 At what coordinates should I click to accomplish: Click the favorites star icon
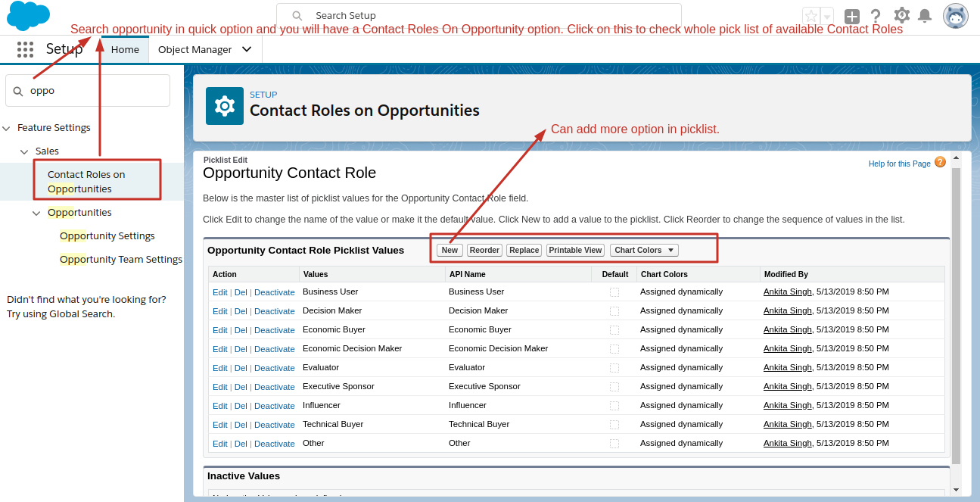tap(809, 15)
